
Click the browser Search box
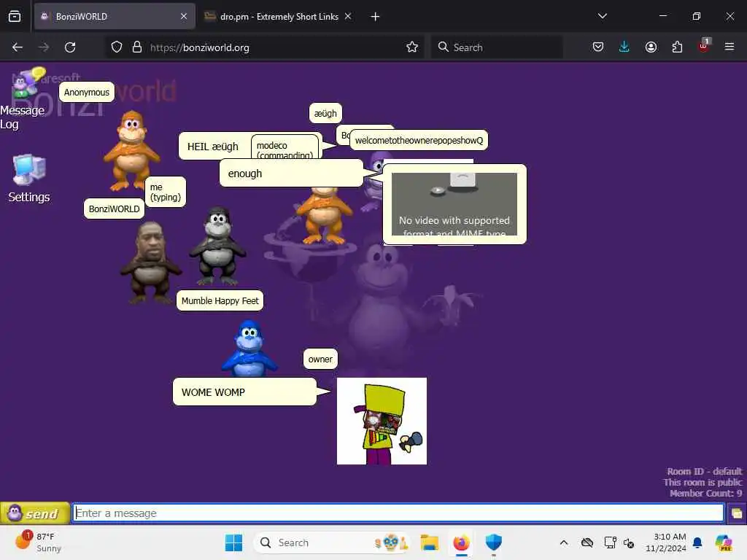coord(497,47)
